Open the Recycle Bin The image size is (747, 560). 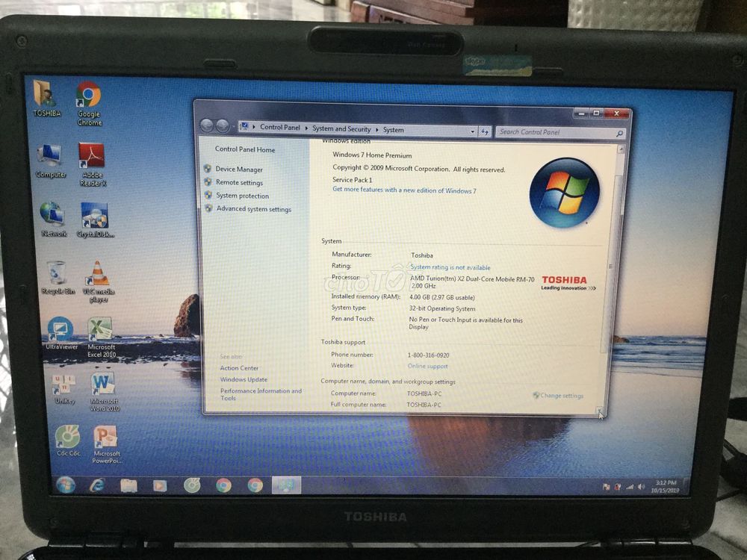click(x=58, y=278)
